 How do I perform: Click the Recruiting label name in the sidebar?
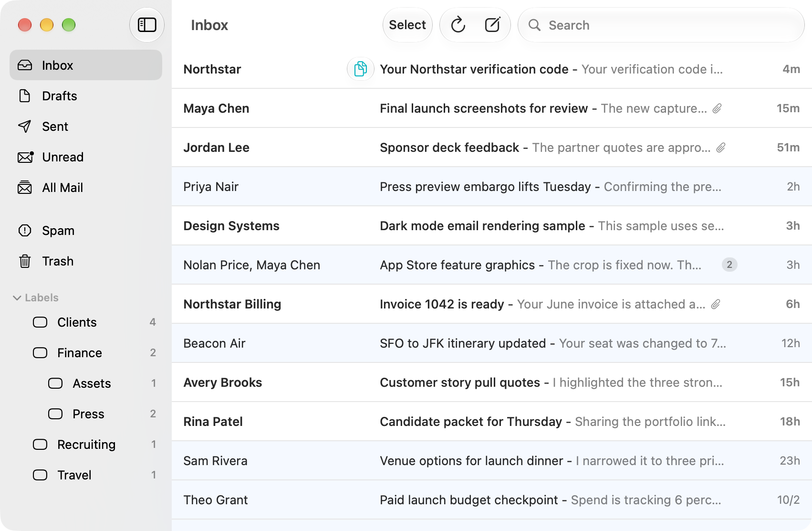[86, 445]
